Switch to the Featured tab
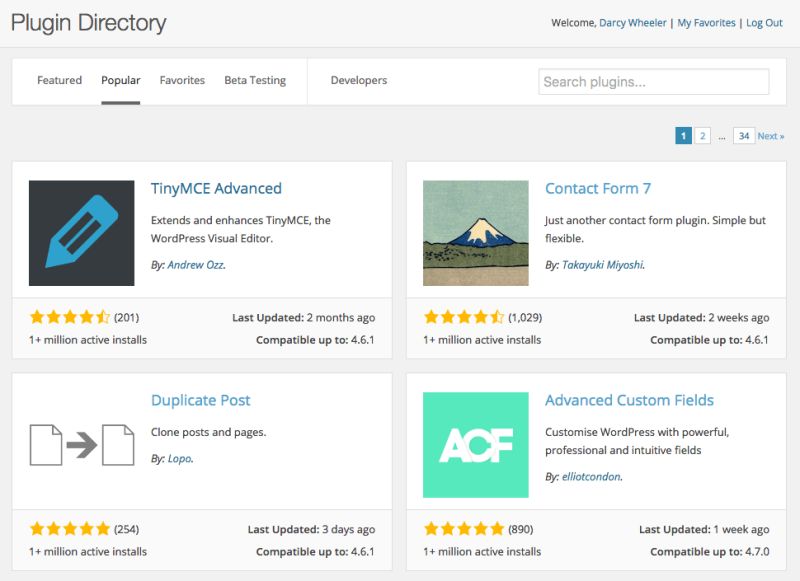Image resolution: width=800 pixels, height=581 pixels. [59, 80]
